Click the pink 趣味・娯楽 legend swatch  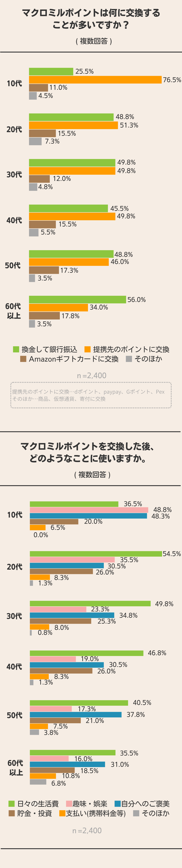point(69,803)
